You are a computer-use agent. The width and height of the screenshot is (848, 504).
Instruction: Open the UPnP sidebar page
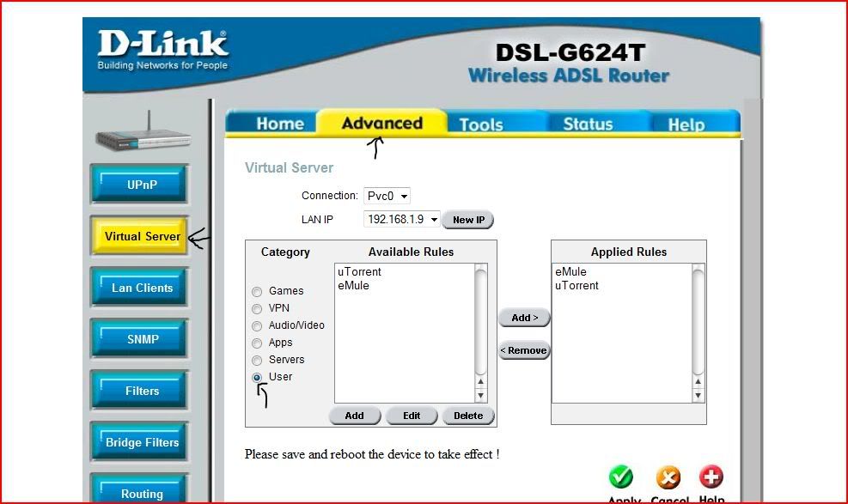pyautogui.click(x=141, y=185)
